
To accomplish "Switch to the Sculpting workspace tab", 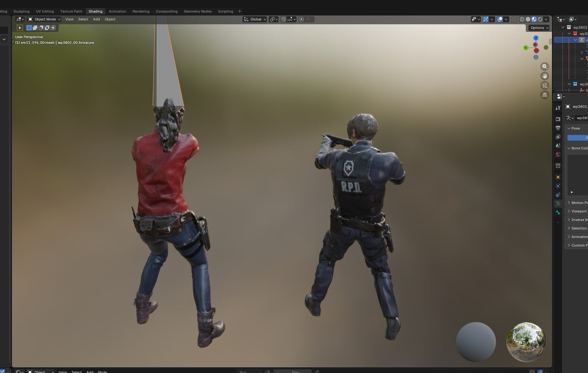I will pos(22,11).
